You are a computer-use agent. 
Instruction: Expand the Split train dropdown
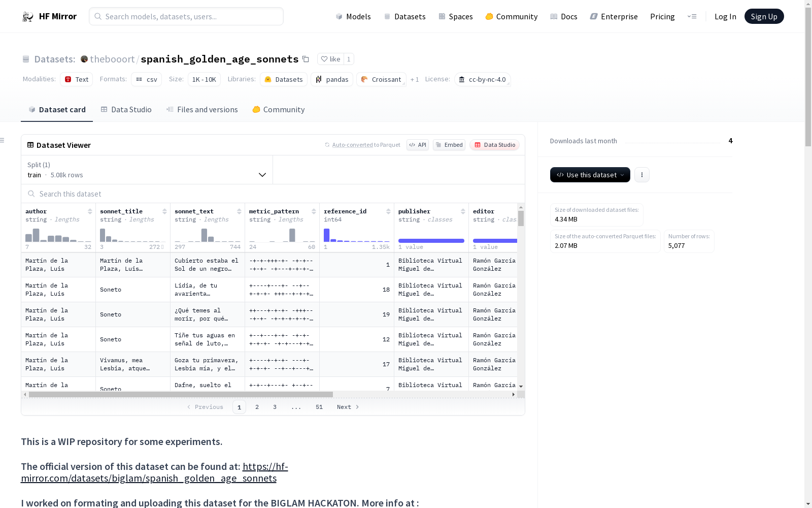point(147,170)
